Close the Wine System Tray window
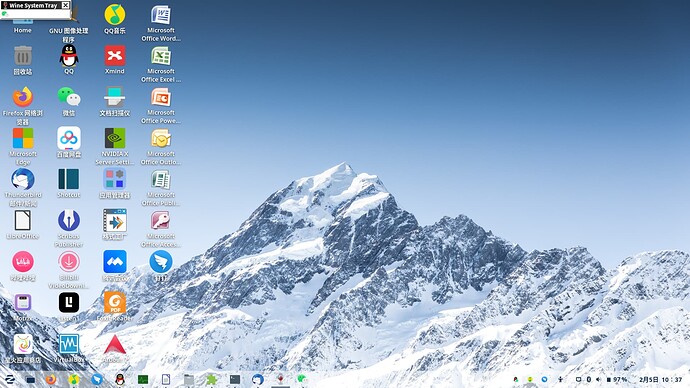Image resolution: width=690 pixels, height=388 pixels. (x=65, y=5)
